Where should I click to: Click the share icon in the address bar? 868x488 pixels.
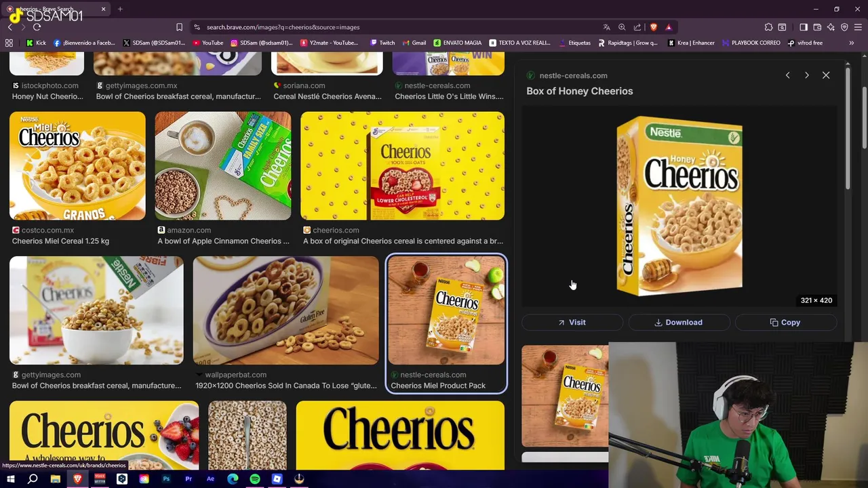click(637, 27)
